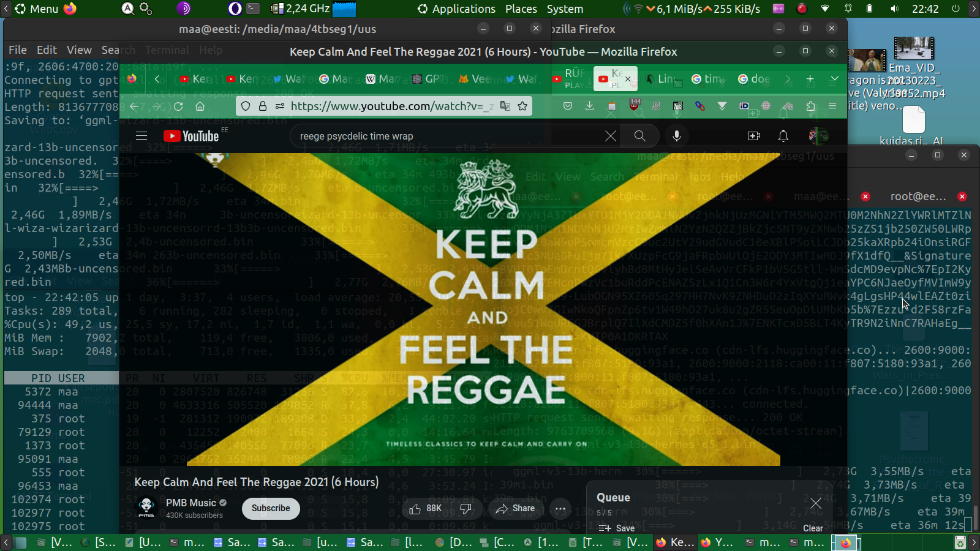Viewport: 980px width, 551px height.
Task: Open the Places menu in the top panel
Action: pos(521,9)
